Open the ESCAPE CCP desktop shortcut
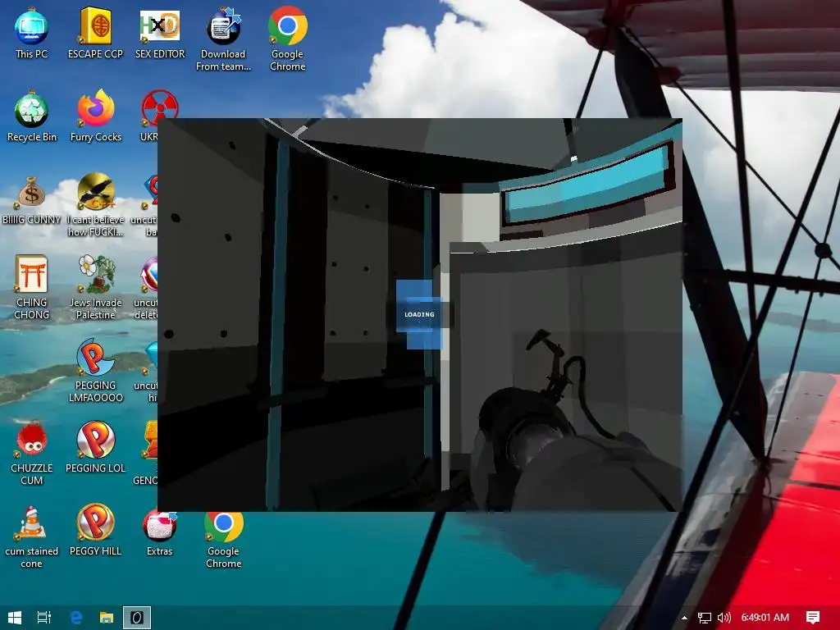Viewport: 840px width, 630px height. (95, 33)
